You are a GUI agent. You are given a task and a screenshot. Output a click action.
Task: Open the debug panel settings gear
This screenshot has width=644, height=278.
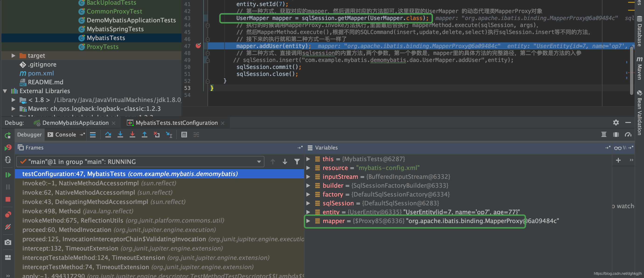point(616,122)
